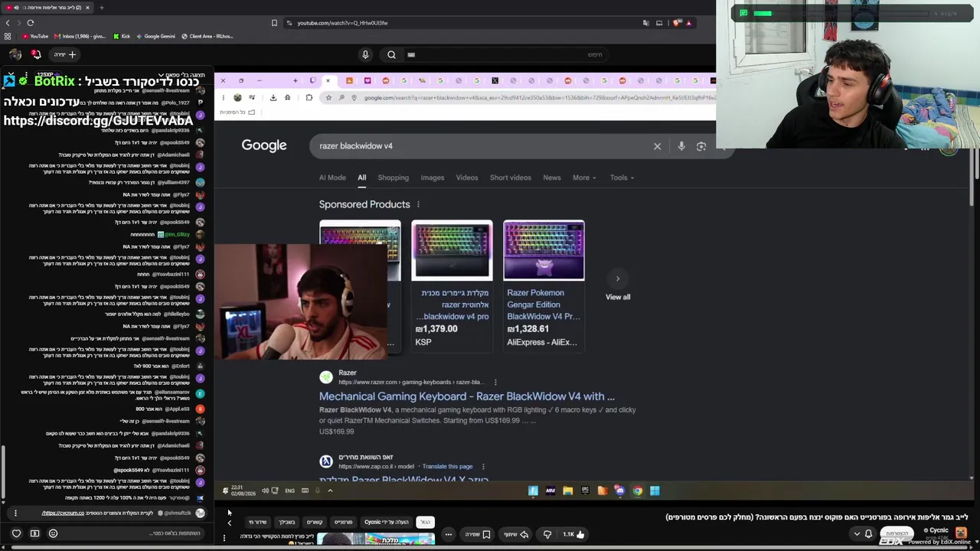980x551 pixels.
Task: Open channel notification bell dropdown
Action: pos(862,533)
